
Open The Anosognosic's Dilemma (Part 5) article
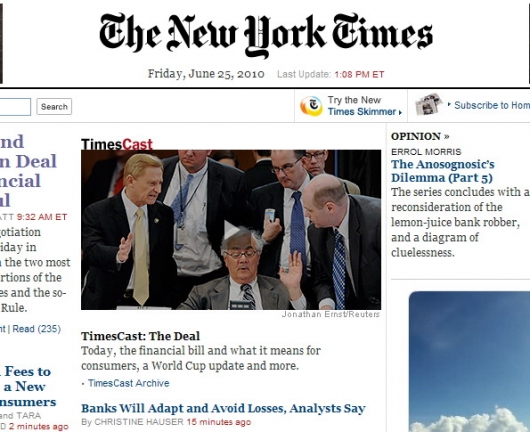click(443, 171)
